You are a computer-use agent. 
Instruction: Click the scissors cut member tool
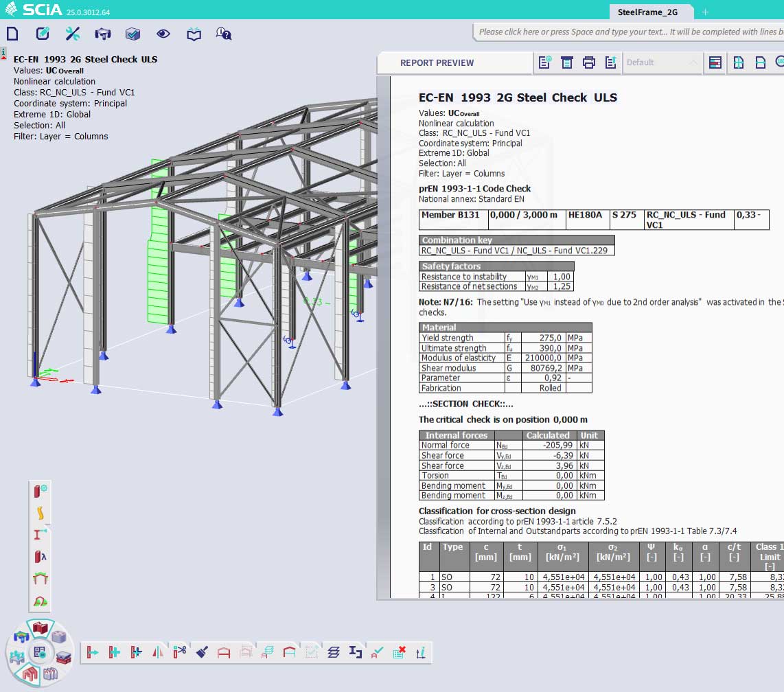point(180,651)
